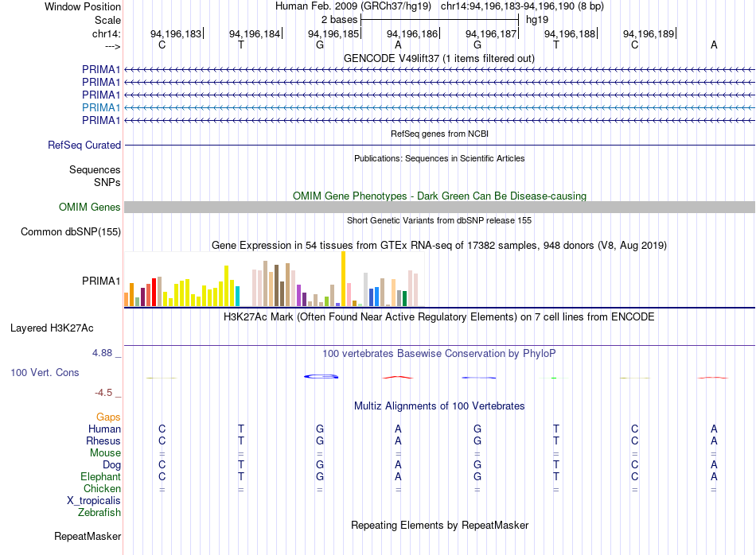Click position label 94,196,184
The height and width of the screenshot is (555, 756).
[x=255, y=33]
